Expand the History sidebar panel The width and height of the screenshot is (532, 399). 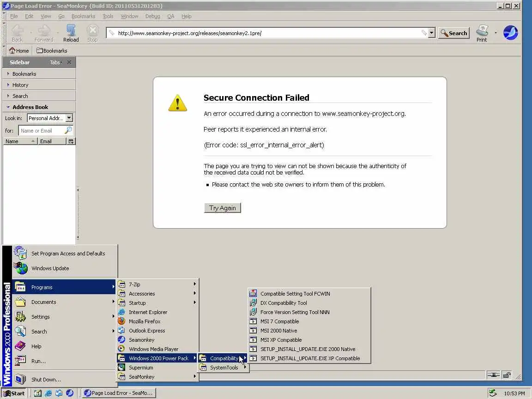pyautogui.click(x=39, y=85)
